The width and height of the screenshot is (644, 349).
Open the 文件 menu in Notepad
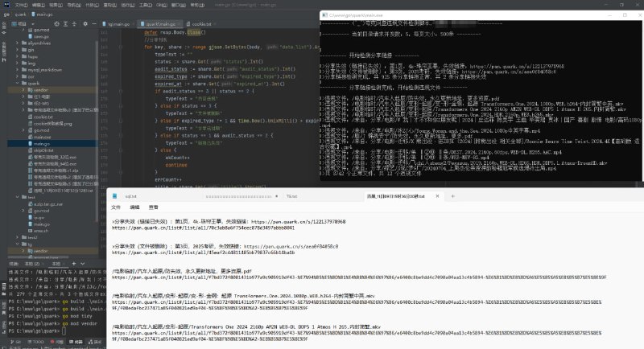tap(115, 207)
